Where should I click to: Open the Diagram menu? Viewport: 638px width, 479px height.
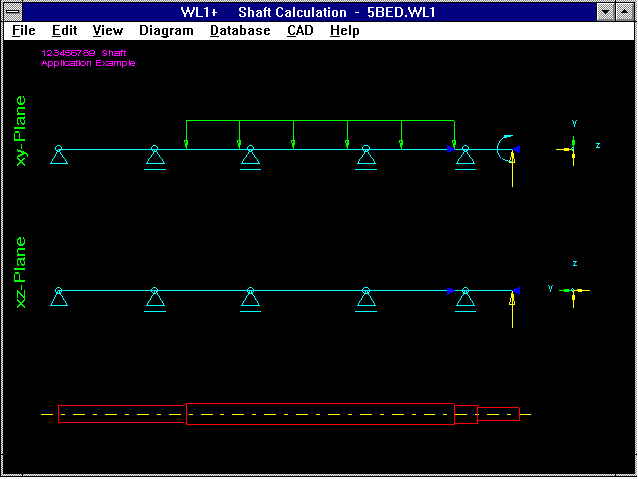click(x=166, y=31)
